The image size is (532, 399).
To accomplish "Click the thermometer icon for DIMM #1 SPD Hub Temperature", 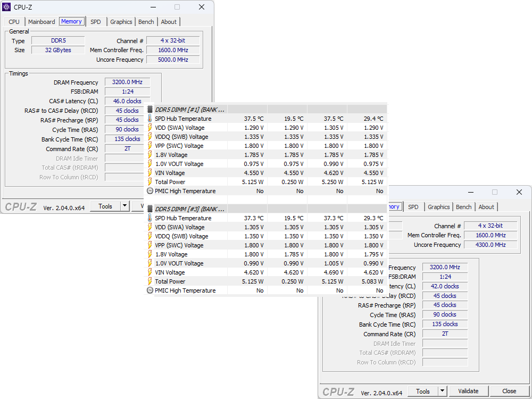I will tap(150, 119).
